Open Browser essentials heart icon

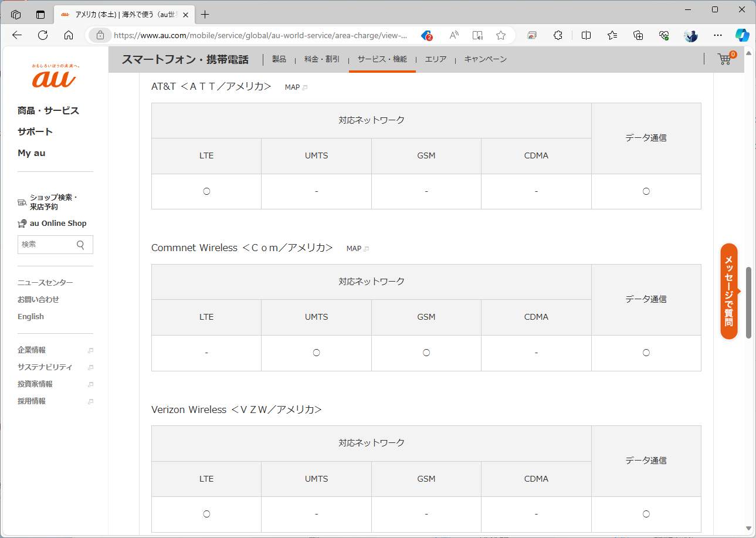(x=664, y=35)
